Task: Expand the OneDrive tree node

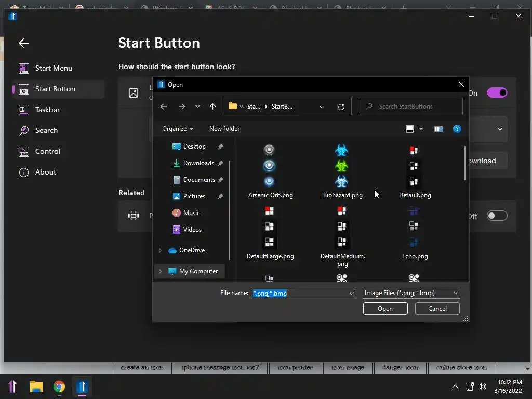Action: pos(160,250)
